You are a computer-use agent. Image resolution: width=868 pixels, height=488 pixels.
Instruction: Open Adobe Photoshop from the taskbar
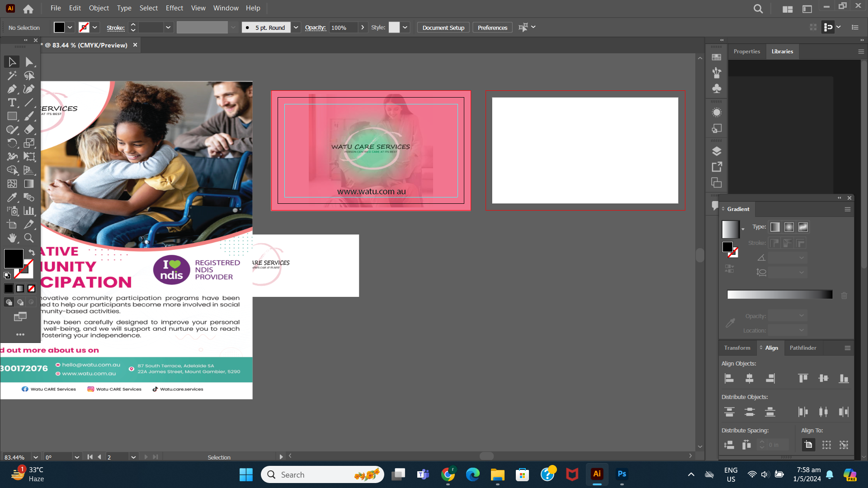pyautogui.click(x=622, y=474)
